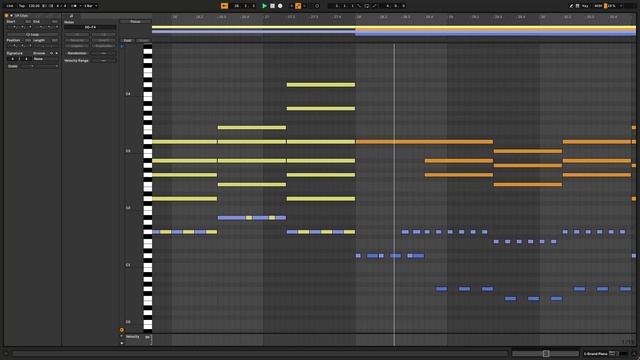Select the 120.00 tempo field
Screen dimensions: 640x360
click(x=34, y=6)
